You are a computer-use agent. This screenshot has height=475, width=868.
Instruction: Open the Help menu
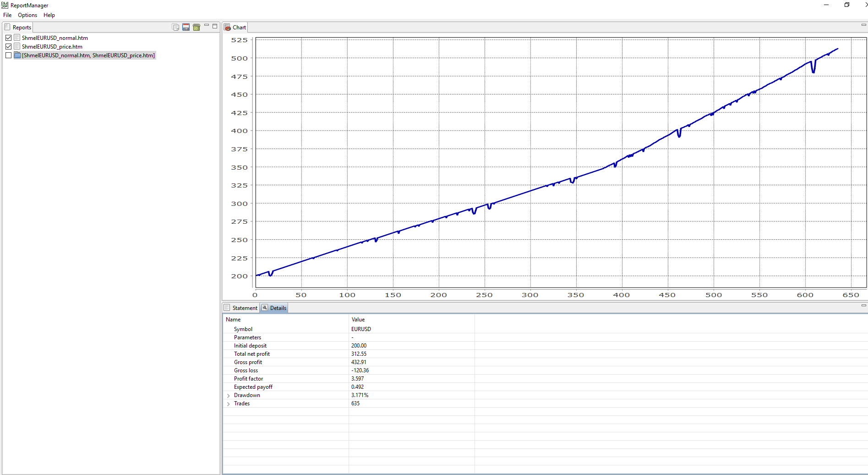[x=49, y=15]
